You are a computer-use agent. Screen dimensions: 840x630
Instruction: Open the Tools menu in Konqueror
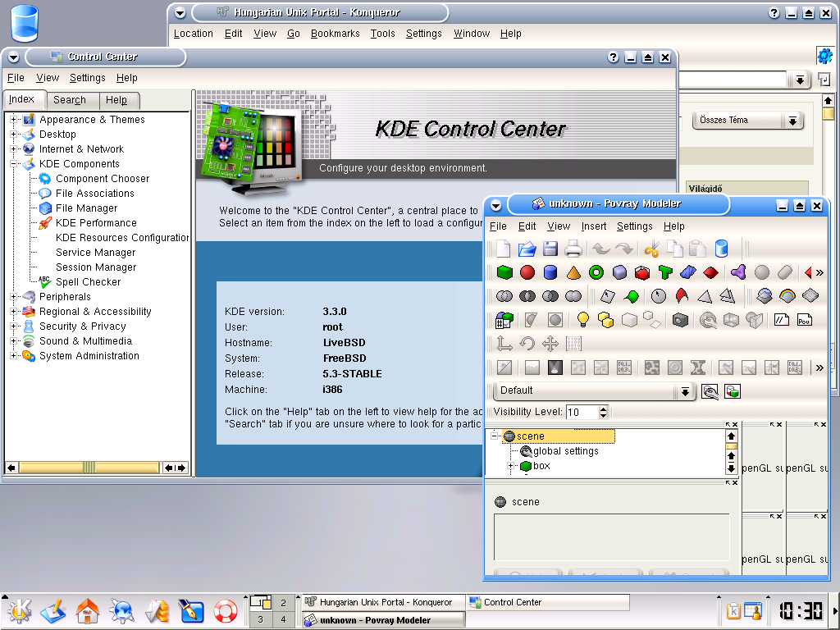383,33
